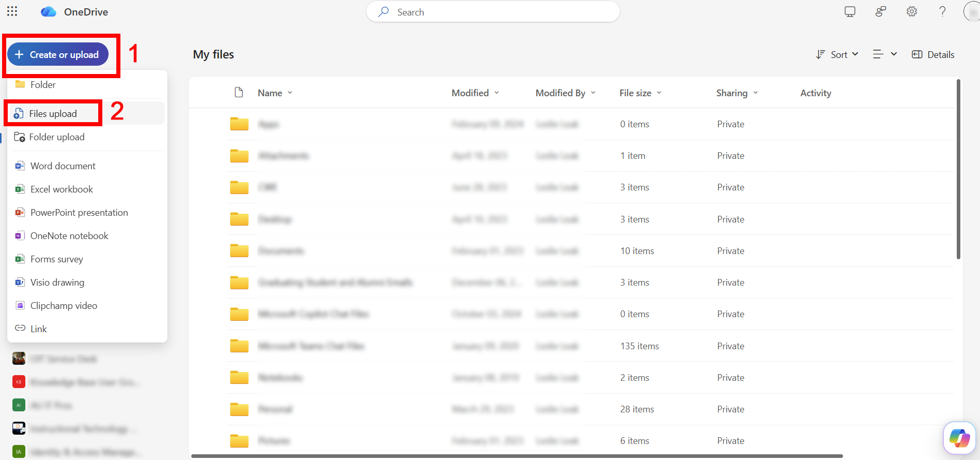This screenshot has height=460, width=980.
Task: Open the Help question mark icon
Action: [942, 11]
